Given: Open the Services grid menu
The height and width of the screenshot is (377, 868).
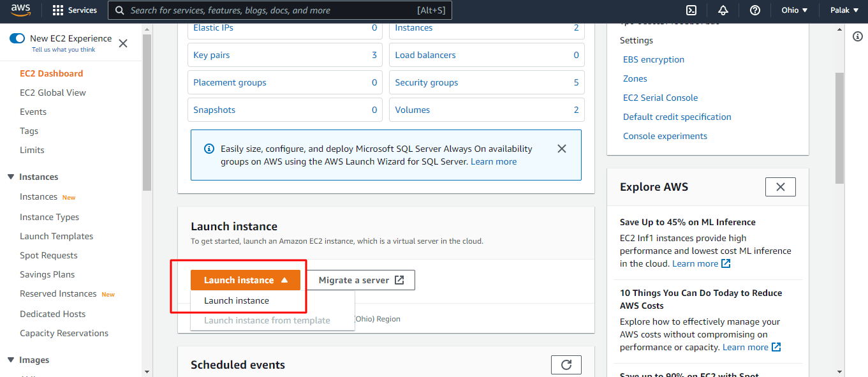Looking at the screenshot, I should click(75, 10).
